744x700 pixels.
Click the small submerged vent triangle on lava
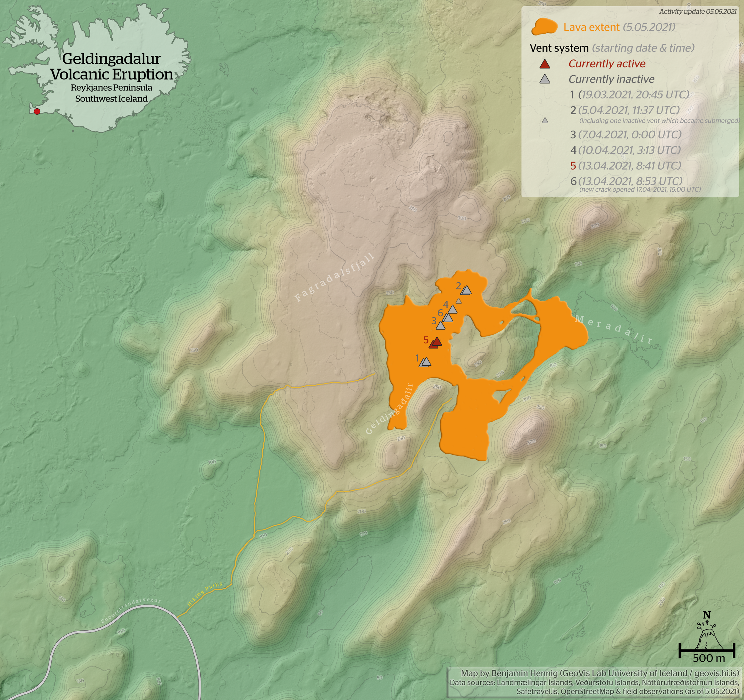(x=459, y=301)
